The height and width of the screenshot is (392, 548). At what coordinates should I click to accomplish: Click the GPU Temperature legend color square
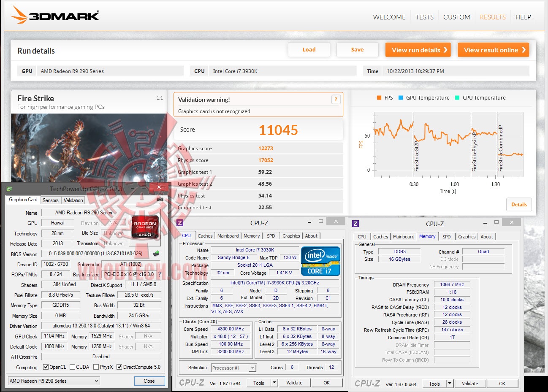coord(401,98)
